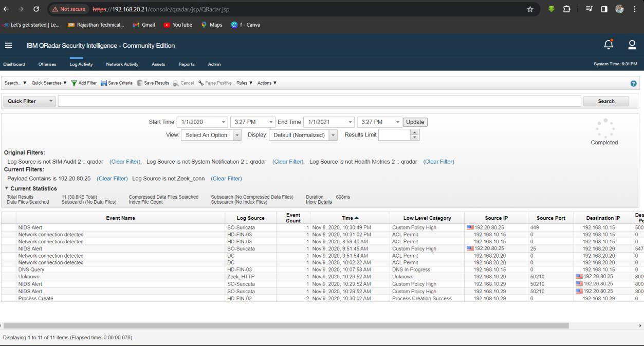Image resolution: width=644 pixels, height=346 pixels.
Task: Collapse the Current Statistics section
Action: pos(6,188)
